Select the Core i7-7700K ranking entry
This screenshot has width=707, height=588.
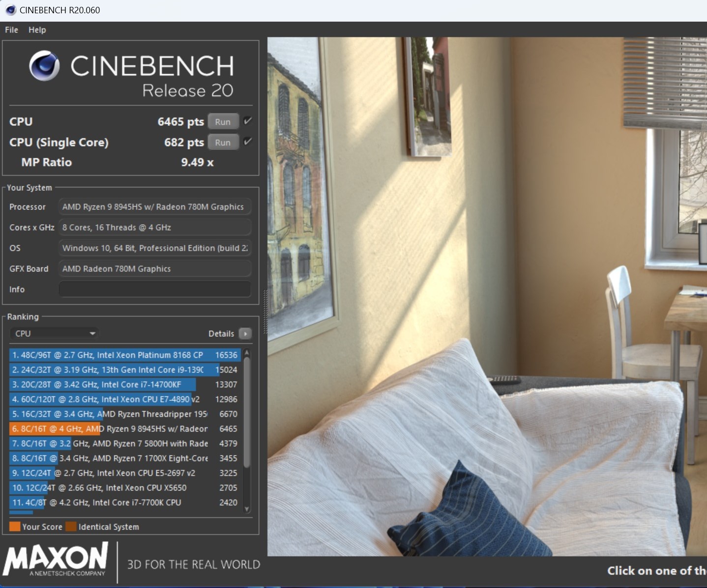pyautogui.click(x=125, y=502)
